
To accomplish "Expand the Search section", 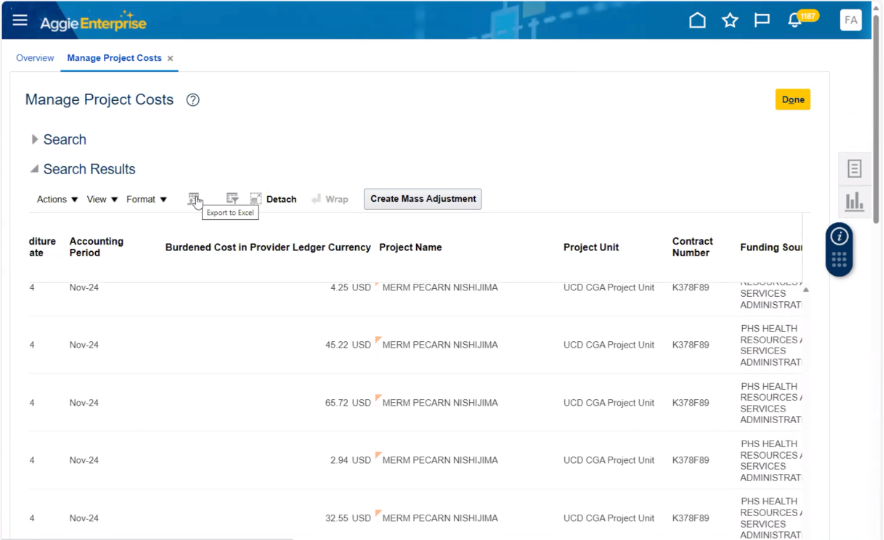I will click(x=36, y=140).
